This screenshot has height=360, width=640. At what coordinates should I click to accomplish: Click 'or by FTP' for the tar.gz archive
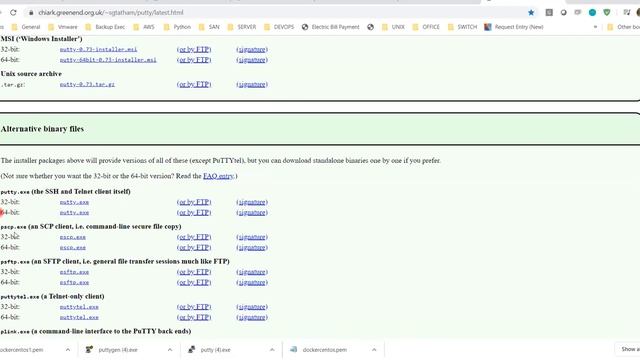coord(194,84)
